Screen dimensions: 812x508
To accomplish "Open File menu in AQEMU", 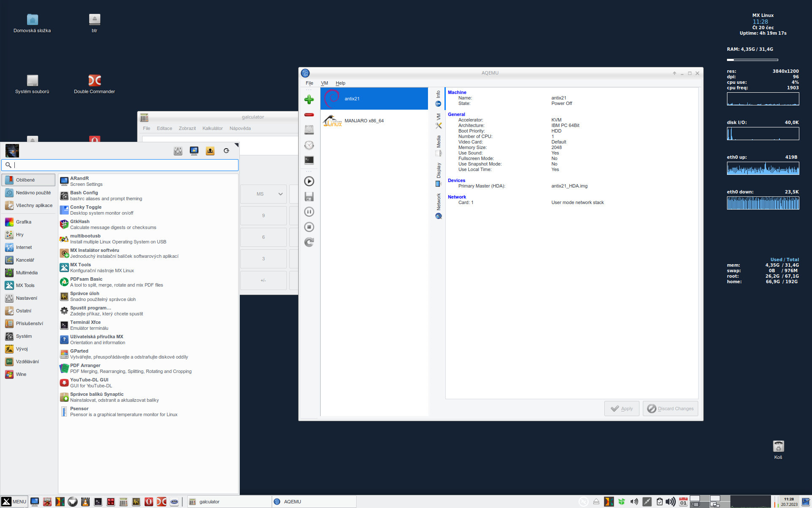I will tap(310, 83).
